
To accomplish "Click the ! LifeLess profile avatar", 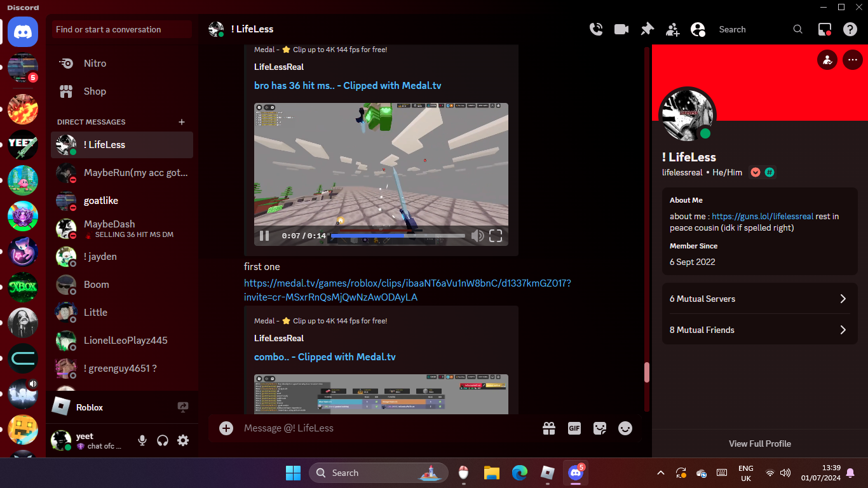I will 688,114.
